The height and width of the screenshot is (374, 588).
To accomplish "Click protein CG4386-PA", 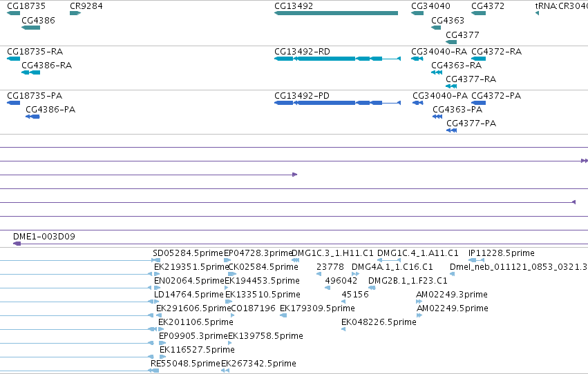I will 32,117.
